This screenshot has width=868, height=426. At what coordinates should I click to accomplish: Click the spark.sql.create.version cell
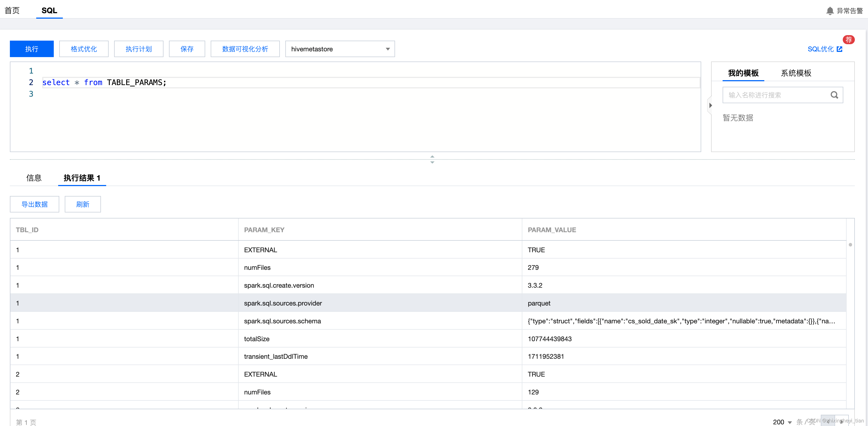coord(380,285)
